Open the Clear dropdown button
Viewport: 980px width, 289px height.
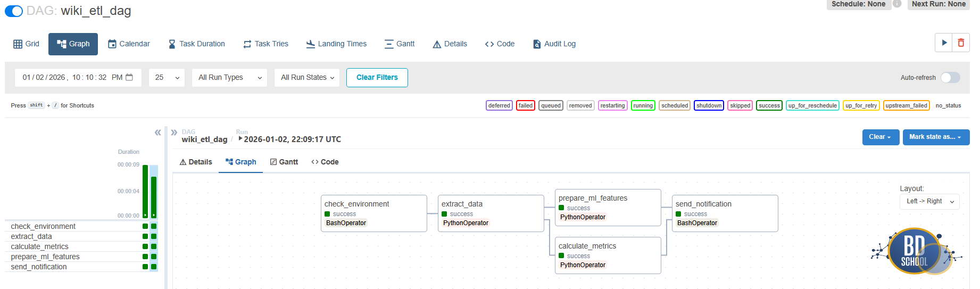[881, 137]
